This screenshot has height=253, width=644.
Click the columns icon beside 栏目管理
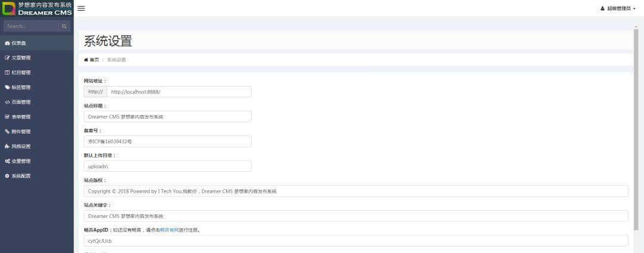click(7, 73)
